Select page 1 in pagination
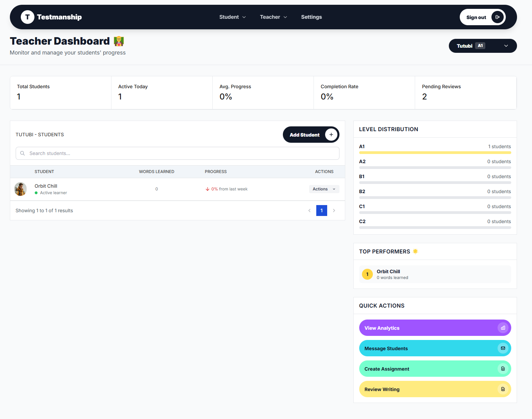Screen dimensions: 532x419 point(321,211)
